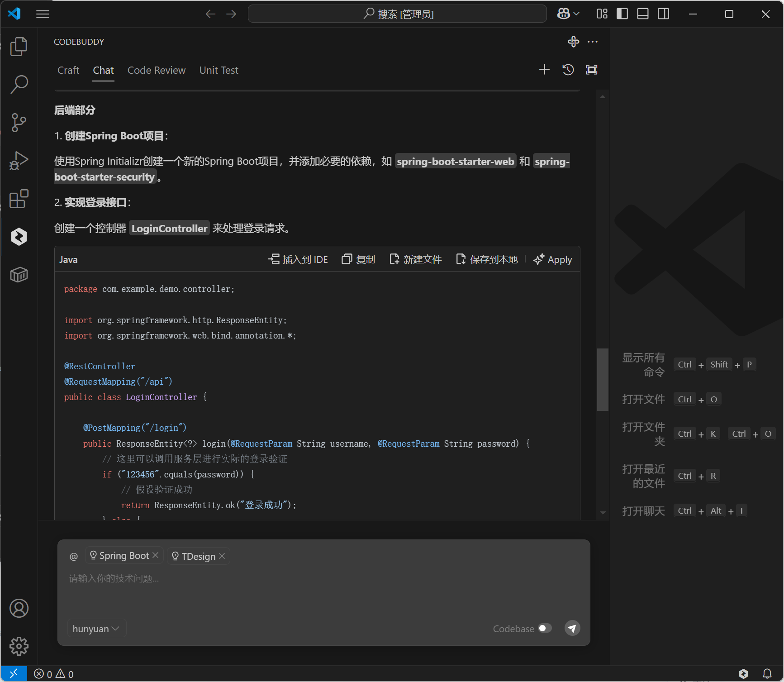The width and height of the screenshot is (784, 682).
Task: Click the chat history icon
Action: pyautogui.click(x=568, y=70)
